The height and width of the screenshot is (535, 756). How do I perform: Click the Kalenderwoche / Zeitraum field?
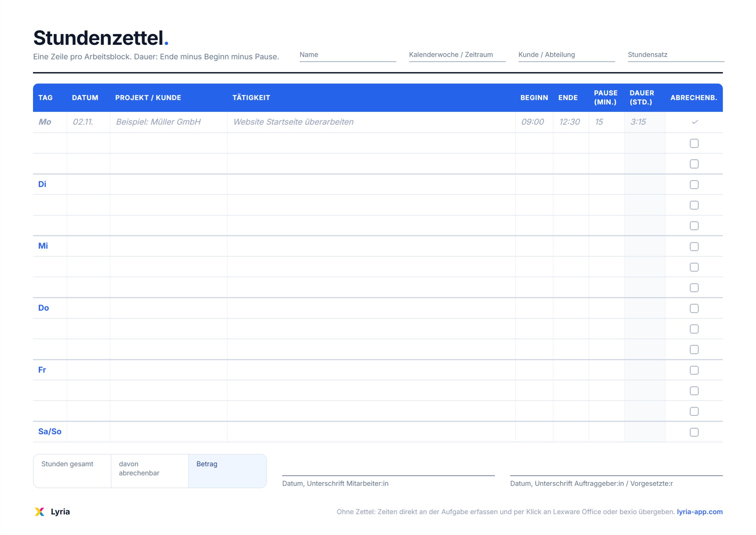coord(457,56)
